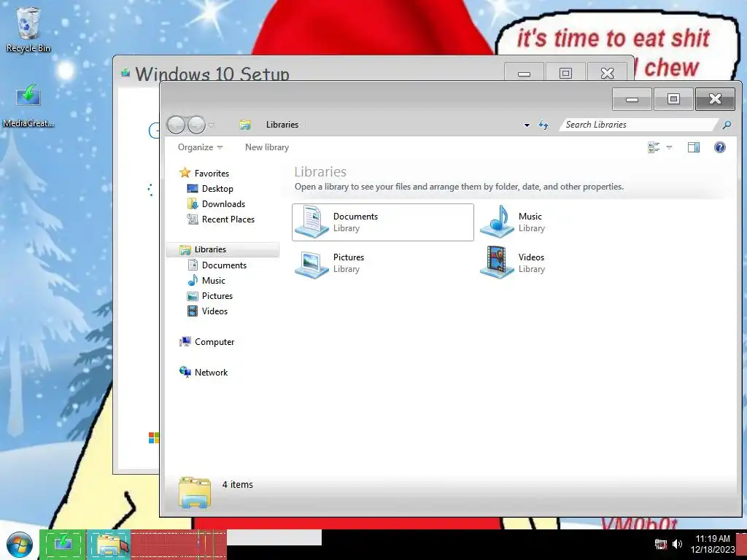The image size is (747, 560).
Task: Select Documents in the navigation tree
Action: tap(224, 265)
